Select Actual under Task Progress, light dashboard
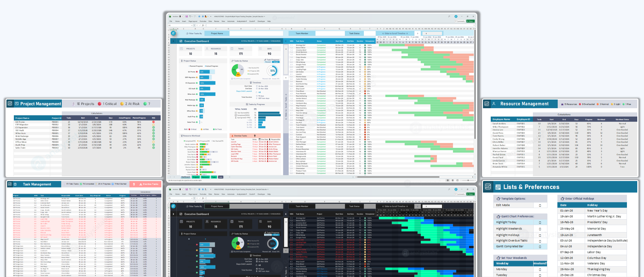 click(276, 62)
